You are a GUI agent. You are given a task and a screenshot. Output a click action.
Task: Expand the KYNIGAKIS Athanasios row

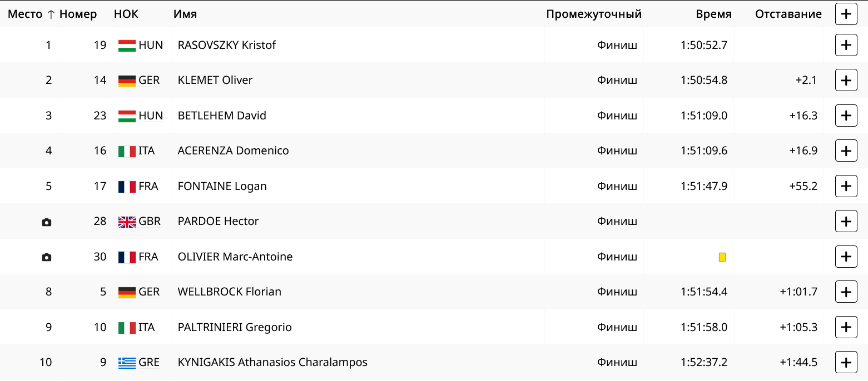[x=846, y=362]
